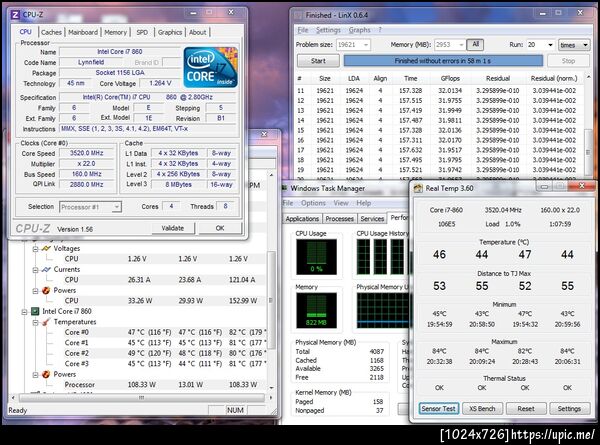Screen dimensions: 600x445
Task: Switch to the About tab in CPU-Z
Action: coord(198,33)
